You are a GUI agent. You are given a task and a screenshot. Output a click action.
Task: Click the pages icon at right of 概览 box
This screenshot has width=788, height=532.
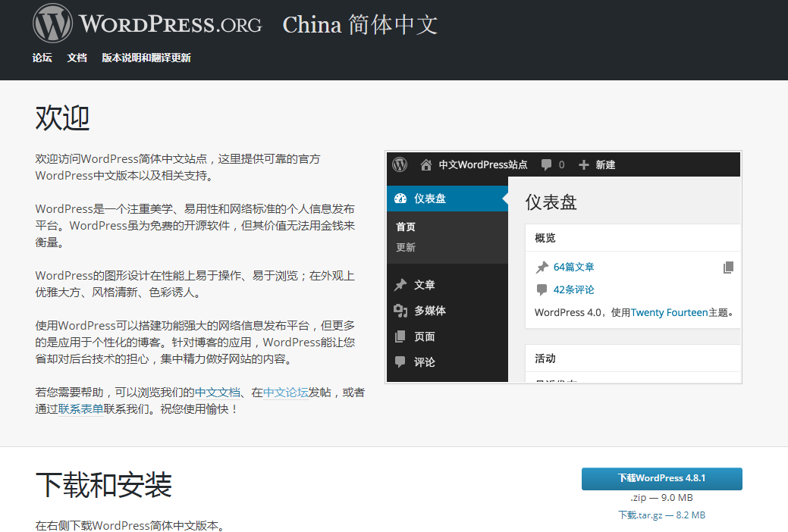click(728, 268)
